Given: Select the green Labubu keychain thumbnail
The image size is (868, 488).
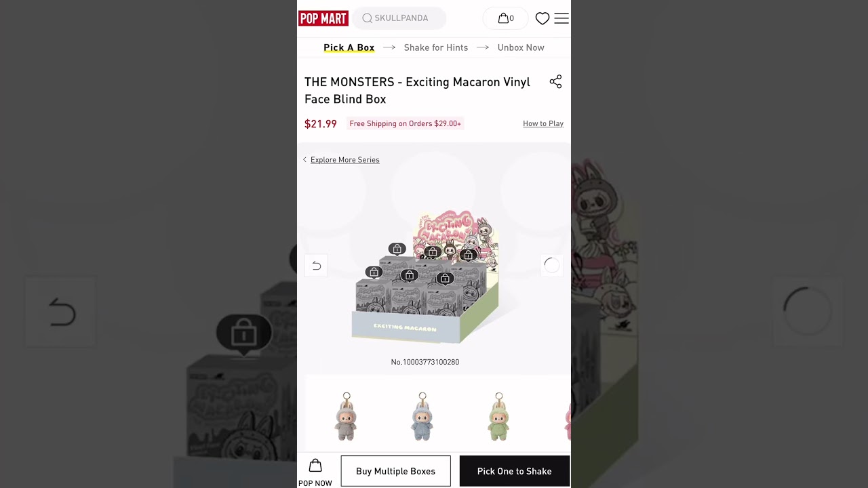Looking at the screenshot, I should click(x=498, y=416).
